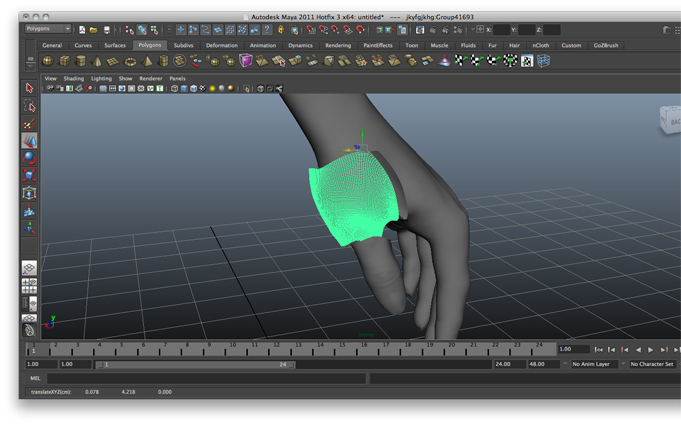This screenshot has width=681, height=425.
Task: Select the Universal Manipulator tool
Action: tap(29, 193)
